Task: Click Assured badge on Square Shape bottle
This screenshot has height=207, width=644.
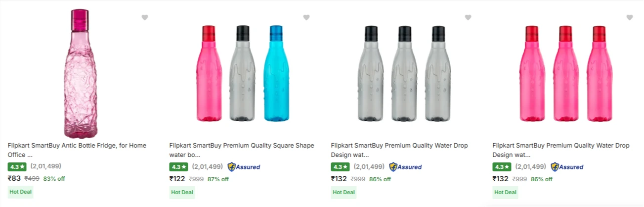Action: click(244, 167)
